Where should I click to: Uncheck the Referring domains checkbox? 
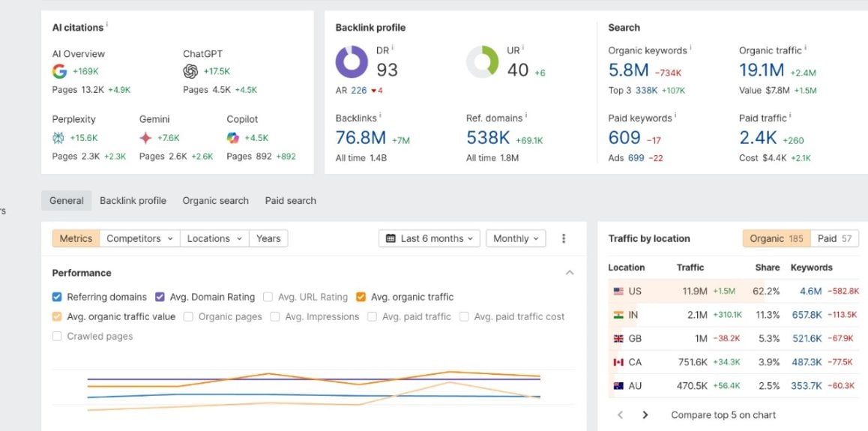pyautogui.click(x=57, y=297)
